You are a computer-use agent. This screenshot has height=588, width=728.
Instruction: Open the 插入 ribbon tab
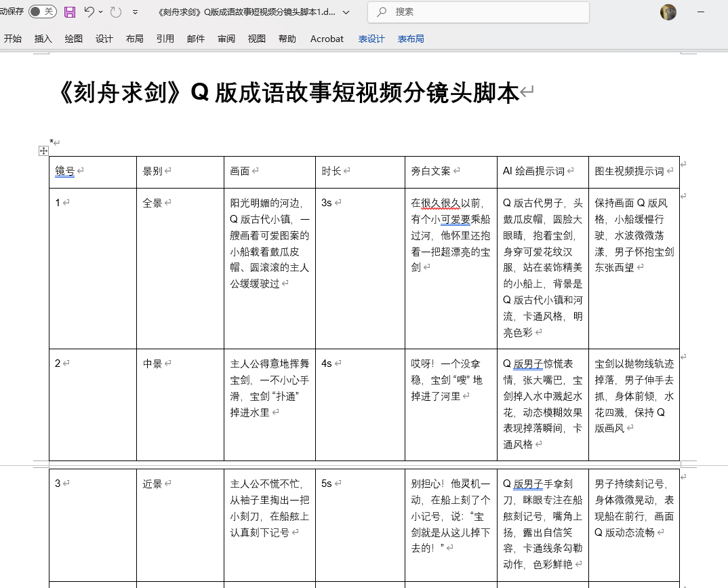pyautogui.click(x=43, y=39)
